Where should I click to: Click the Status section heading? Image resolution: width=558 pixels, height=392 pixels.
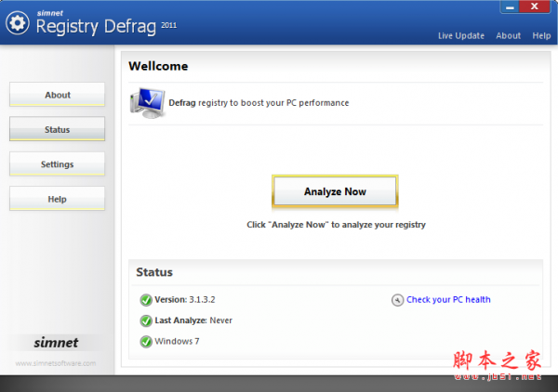pyautogui.click(x=154, y=272)
